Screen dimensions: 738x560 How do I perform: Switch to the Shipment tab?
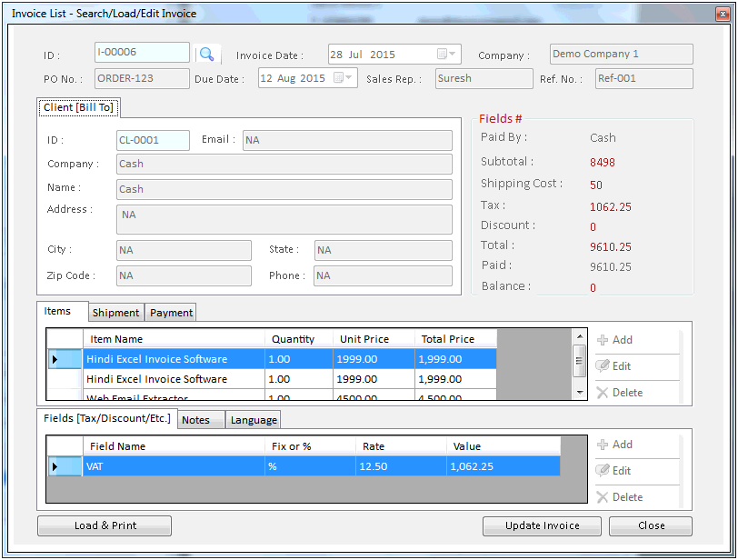point(115,312)
